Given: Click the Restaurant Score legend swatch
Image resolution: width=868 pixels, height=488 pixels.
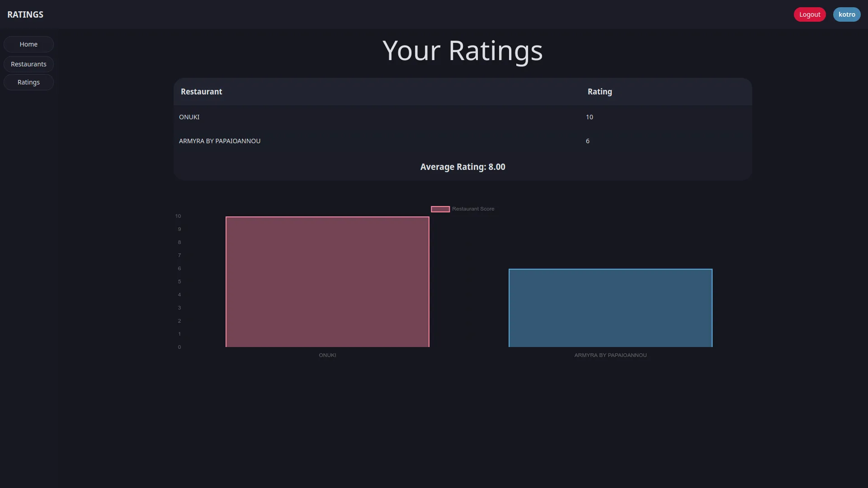Looking at the screenshot, I should click(x=440, y=209).
